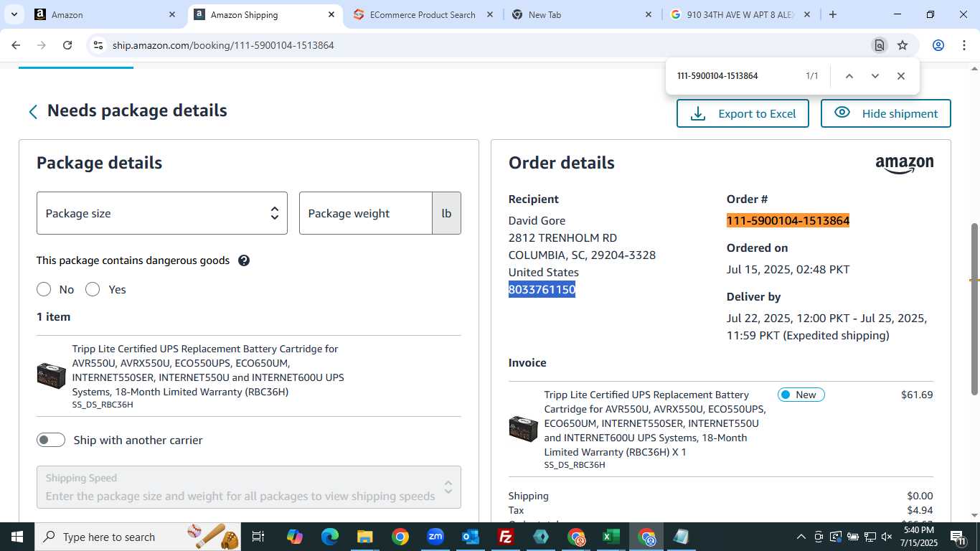Open dangerous goods help question mark icon
Screen dimensions: 980x551
(244, 260)
